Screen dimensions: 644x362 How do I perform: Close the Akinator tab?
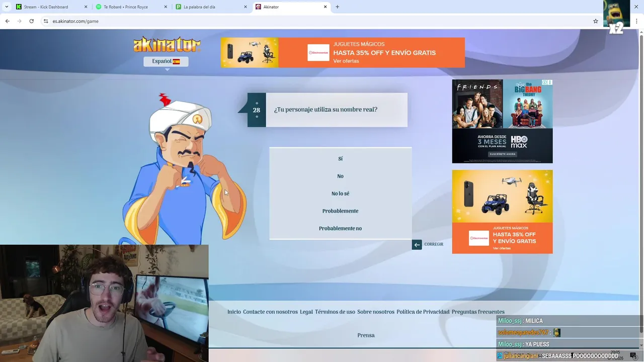(326, 7)
